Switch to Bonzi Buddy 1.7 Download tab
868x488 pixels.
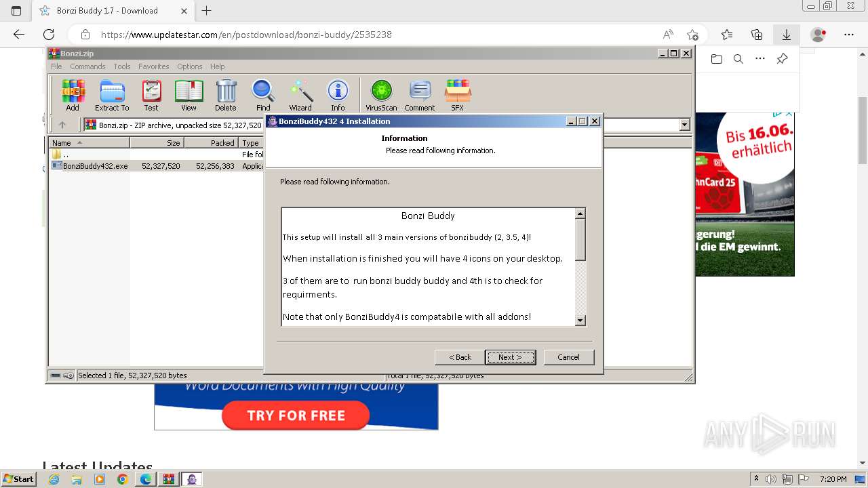tap(113, 10)
